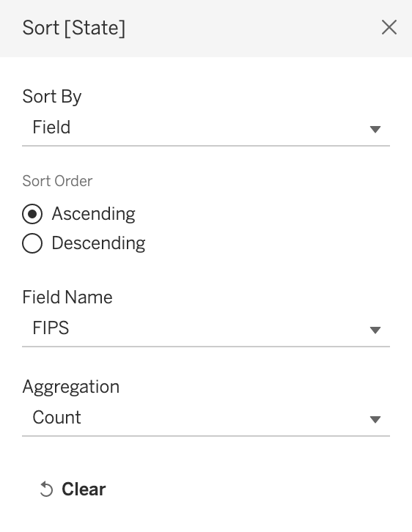The width and height of the screenshot is (412, 532).
Task: Click the empty area of the gray header bar
Action: 251,28
